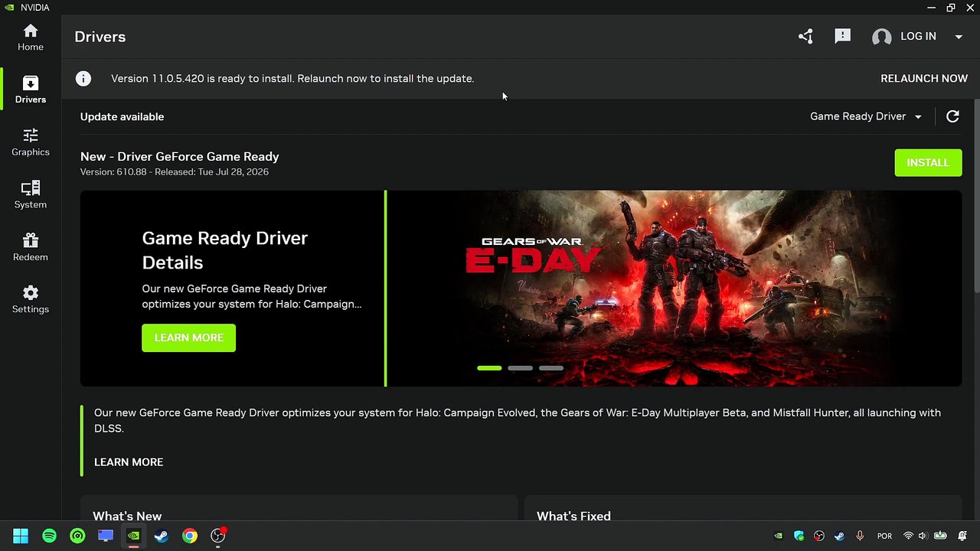Select the first carousel slide indicator
The width and height of the screenshot is (980, 551).
489,368
